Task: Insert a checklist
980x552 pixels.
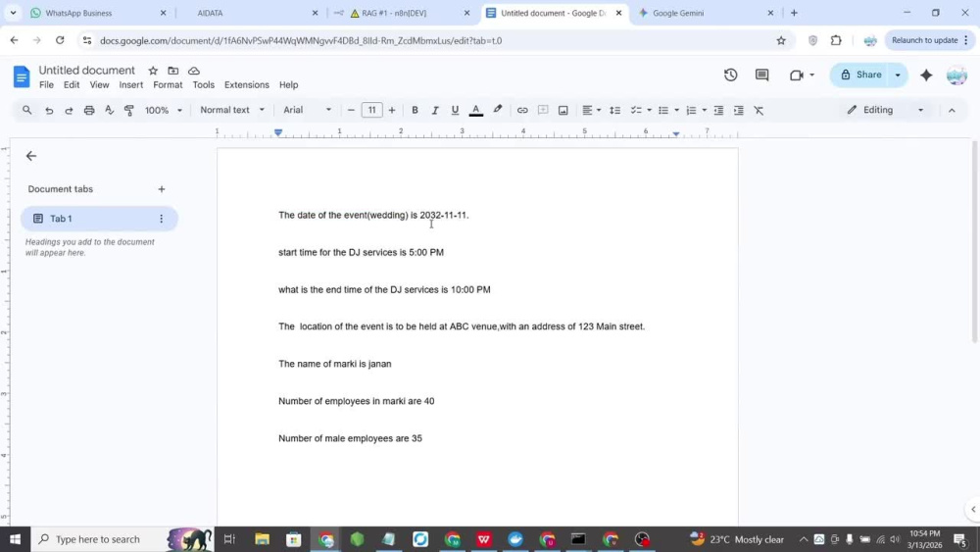Action: click(636, 110)
